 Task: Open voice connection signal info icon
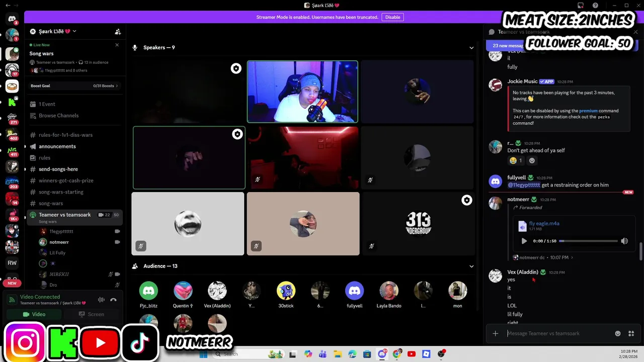pos(12,300)
